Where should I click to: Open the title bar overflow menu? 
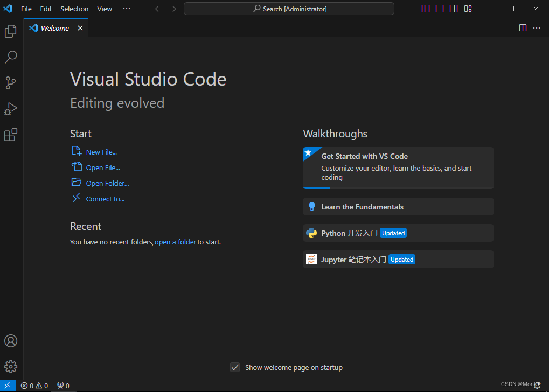coord(127,9)
